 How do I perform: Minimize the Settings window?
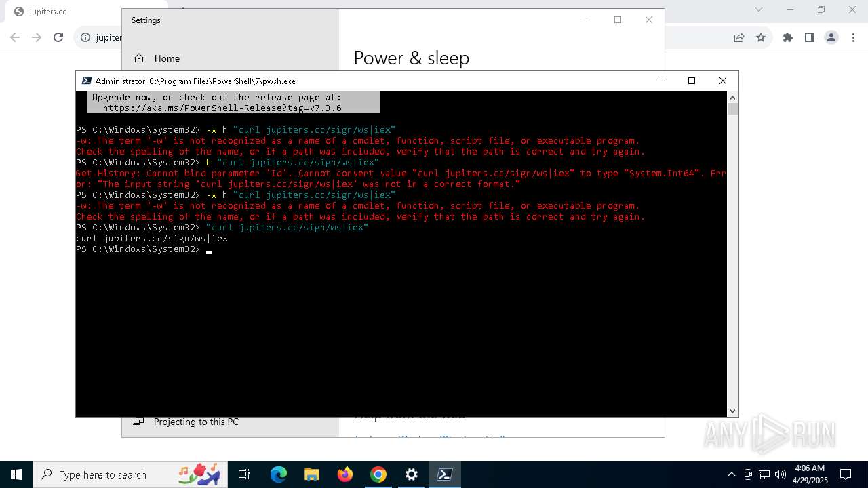click(587, 20)
